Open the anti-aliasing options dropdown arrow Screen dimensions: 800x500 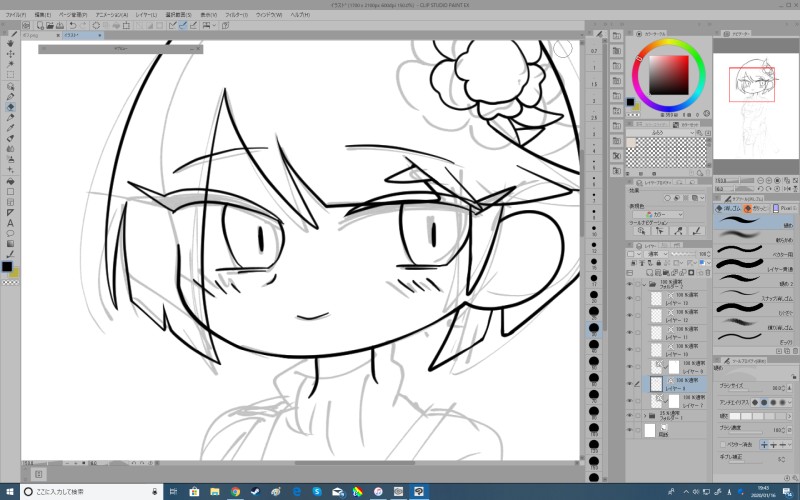click(790, 403)
